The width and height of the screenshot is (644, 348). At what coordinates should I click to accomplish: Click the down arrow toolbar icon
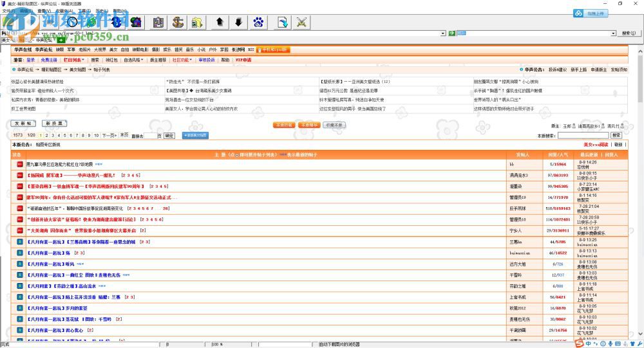(x=238, y=23)
